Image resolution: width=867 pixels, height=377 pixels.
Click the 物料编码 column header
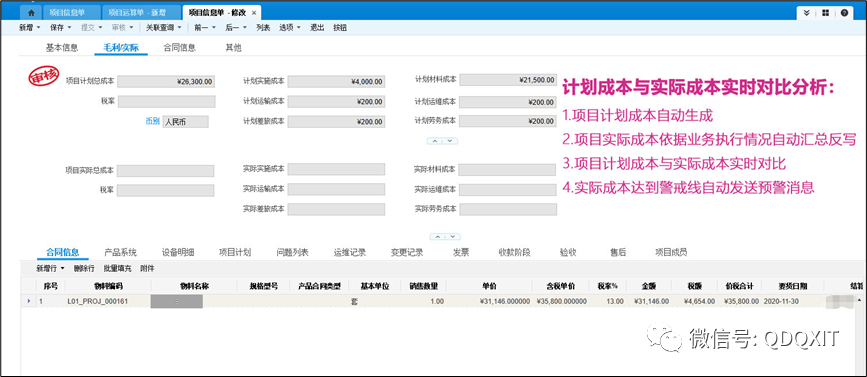coord(108,286)
